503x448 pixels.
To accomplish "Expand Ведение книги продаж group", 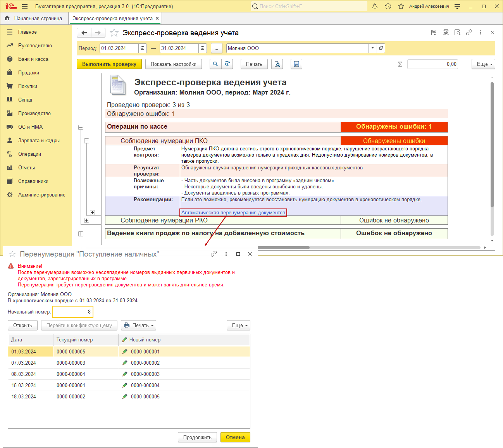I will 81,234.
